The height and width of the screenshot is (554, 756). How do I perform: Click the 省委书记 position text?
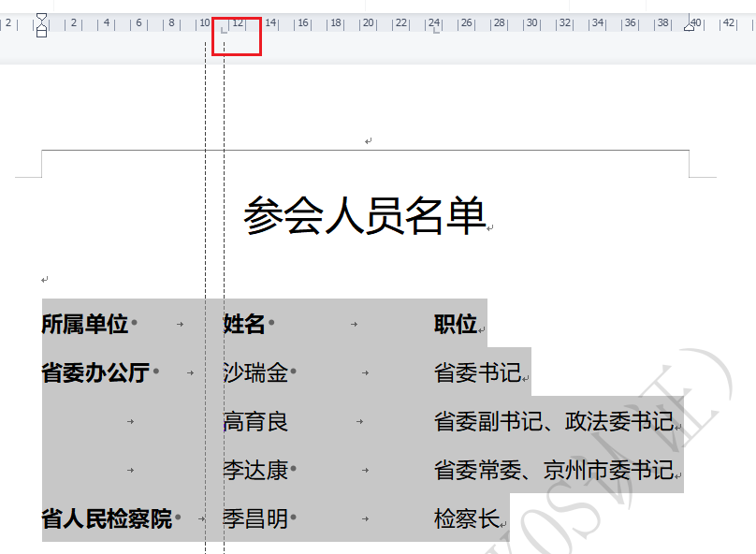pyautogui.click(x=477, y=373)
